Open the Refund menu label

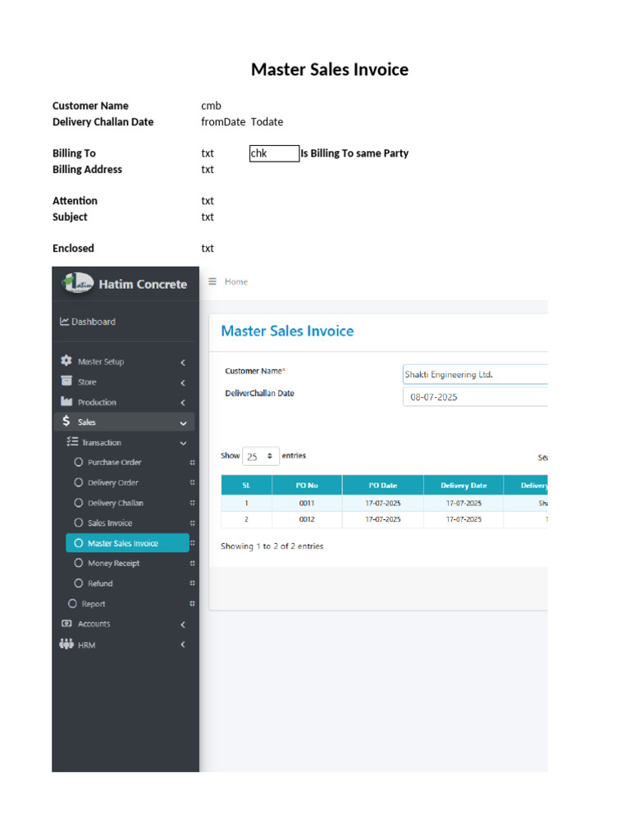[x=100, y=583]
